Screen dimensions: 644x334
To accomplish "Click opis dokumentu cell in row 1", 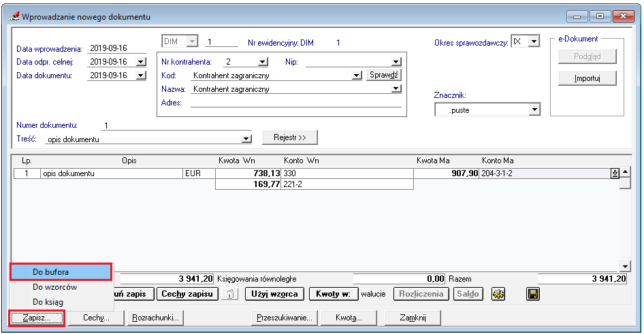I will (111, 173).
